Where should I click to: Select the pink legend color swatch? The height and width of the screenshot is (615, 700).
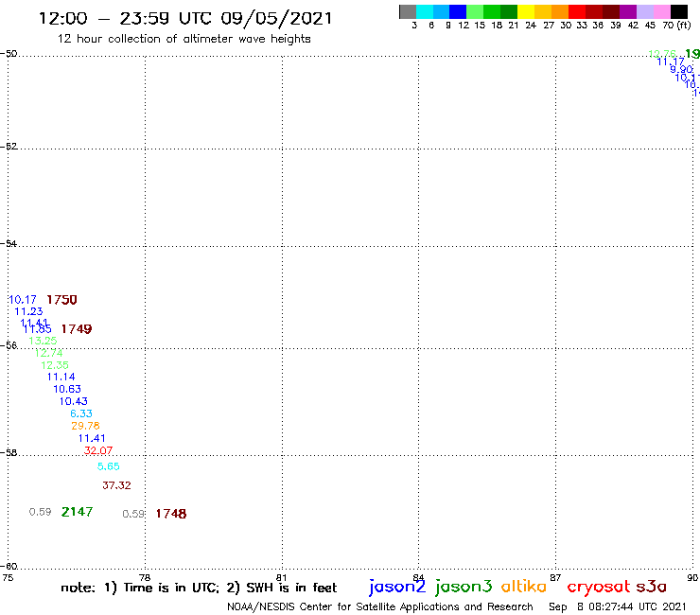[662, 11]
